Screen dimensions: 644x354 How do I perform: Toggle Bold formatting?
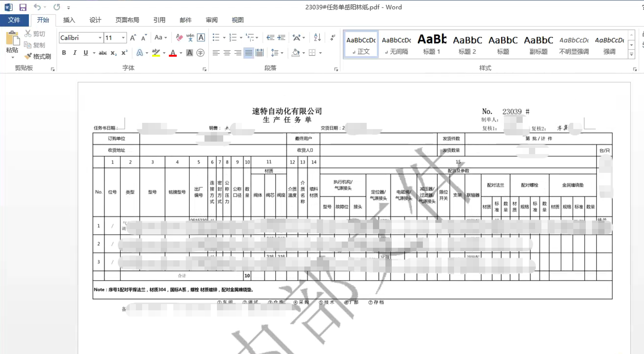pos(64,53)
